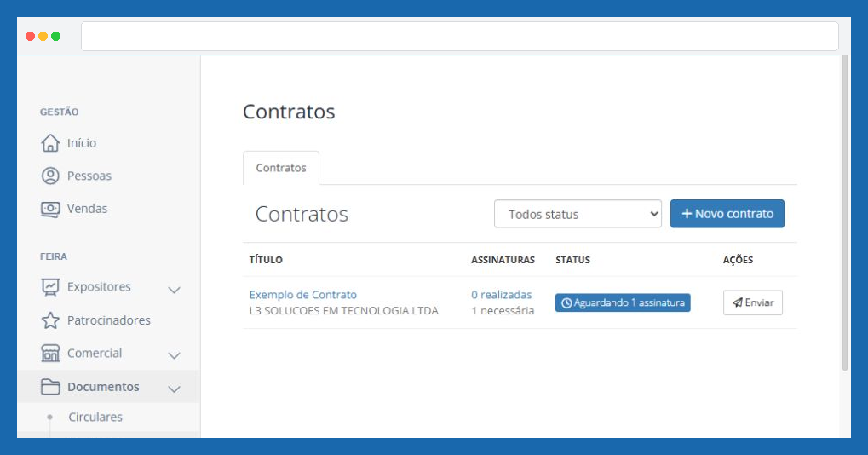Click the browser address bar

coord(459,36)
